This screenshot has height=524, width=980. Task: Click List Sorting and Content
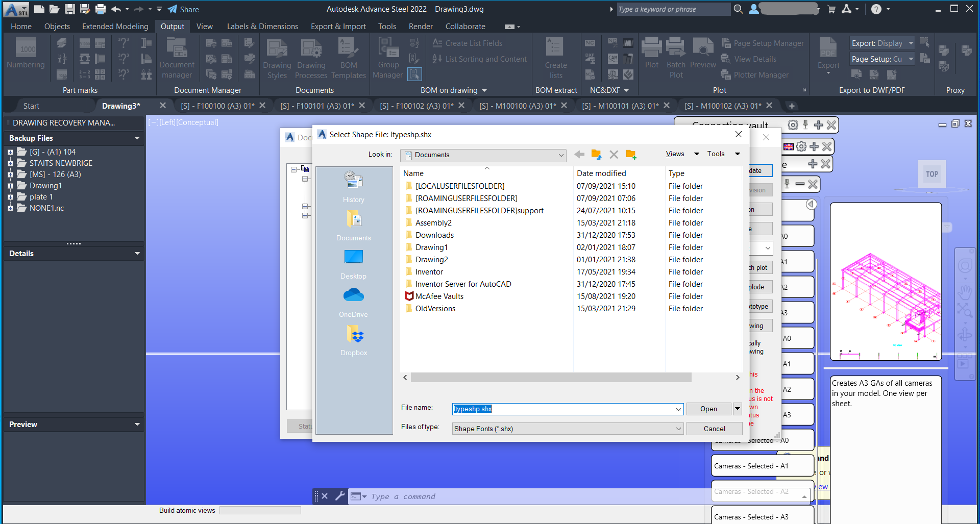479,59
